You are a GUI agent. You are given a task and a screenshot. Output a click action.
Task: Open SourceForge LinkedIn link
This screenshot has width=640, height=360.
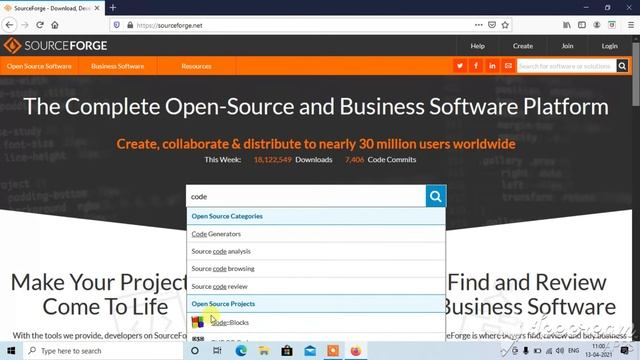pos(492,66)
